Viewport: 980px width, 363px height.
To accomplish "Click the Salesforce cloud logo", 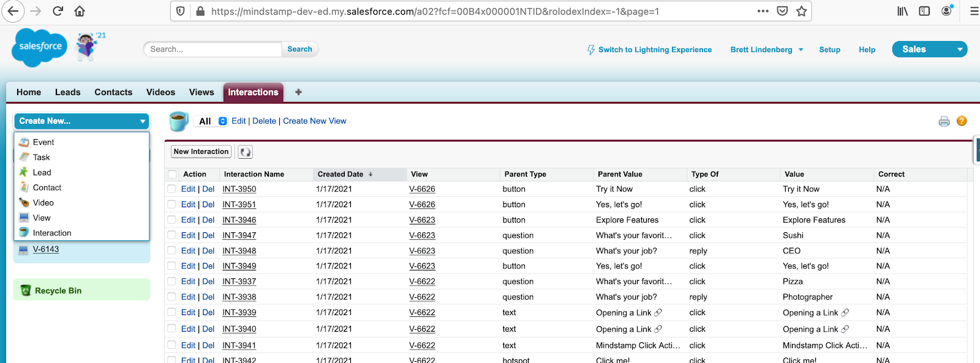I will 40,47.
